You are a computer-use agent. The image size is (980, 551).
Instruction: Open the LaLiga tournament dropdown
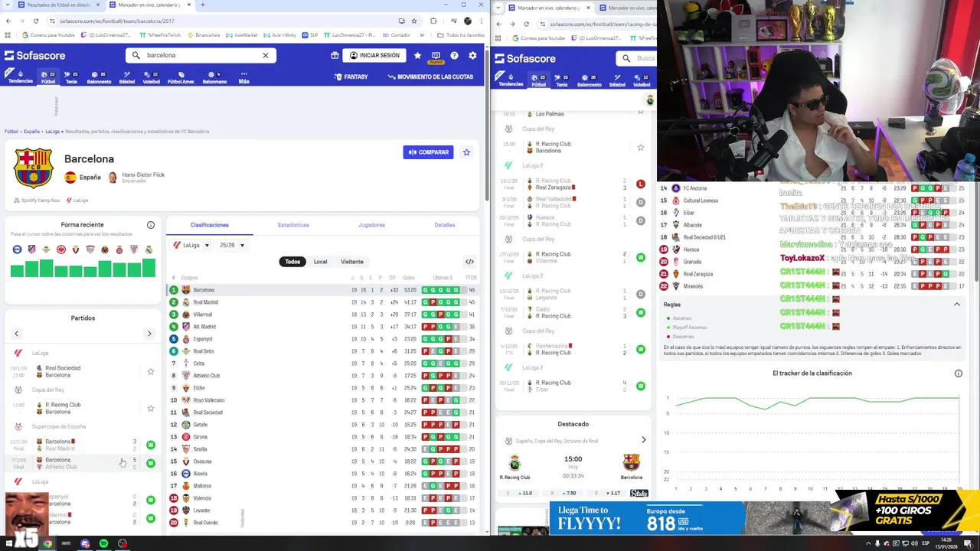tap(191, 246)
